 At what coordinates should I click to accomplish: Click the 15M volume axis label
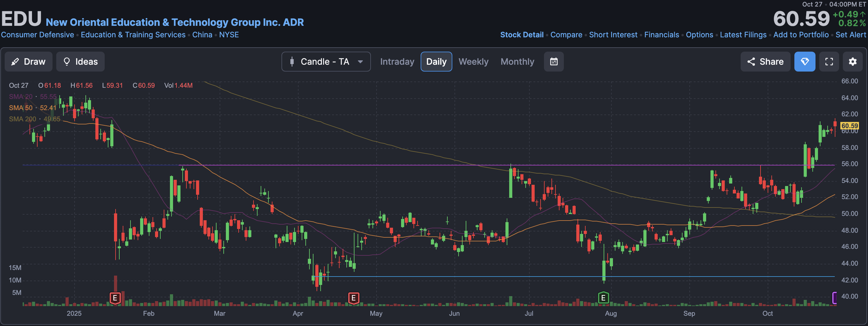click(15, 268)
